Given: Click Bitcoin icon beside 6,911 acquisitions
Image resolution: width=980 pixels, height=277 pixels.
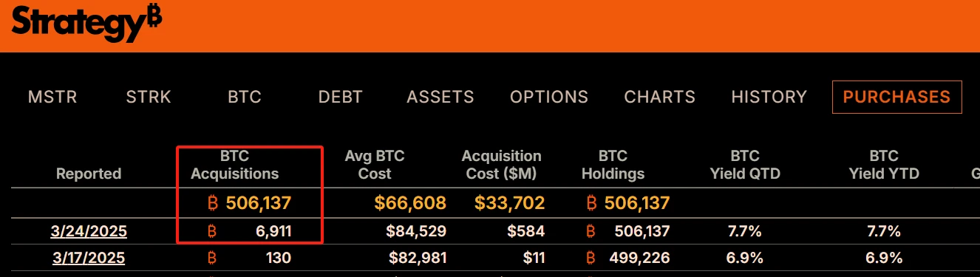Looking at the screenshot, I should point(212,232).
